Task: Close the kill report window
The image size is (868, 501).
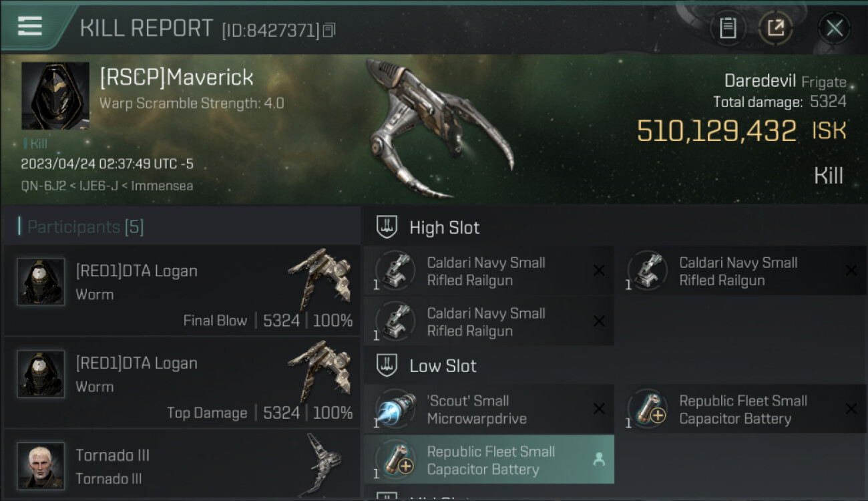Action: click(834, 28)
